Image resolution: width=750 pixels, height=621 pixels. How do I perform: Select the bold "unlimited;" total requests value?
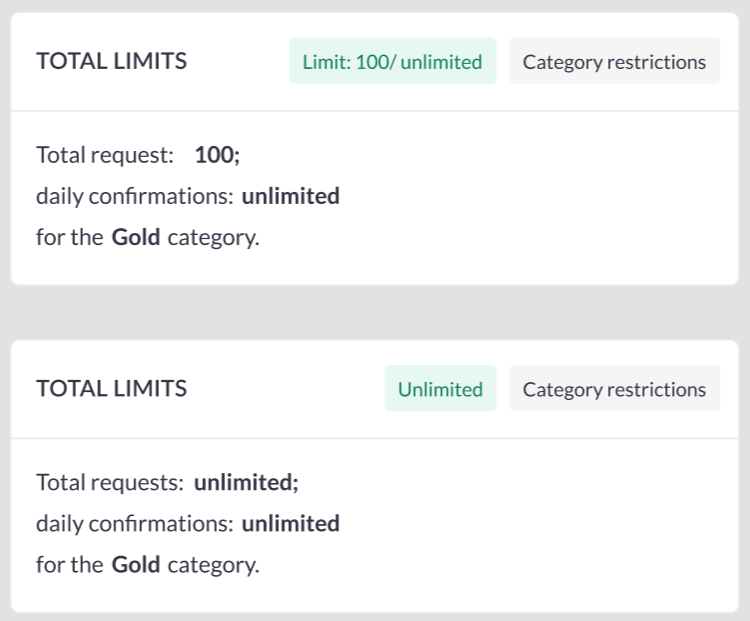tap(246, 483)
